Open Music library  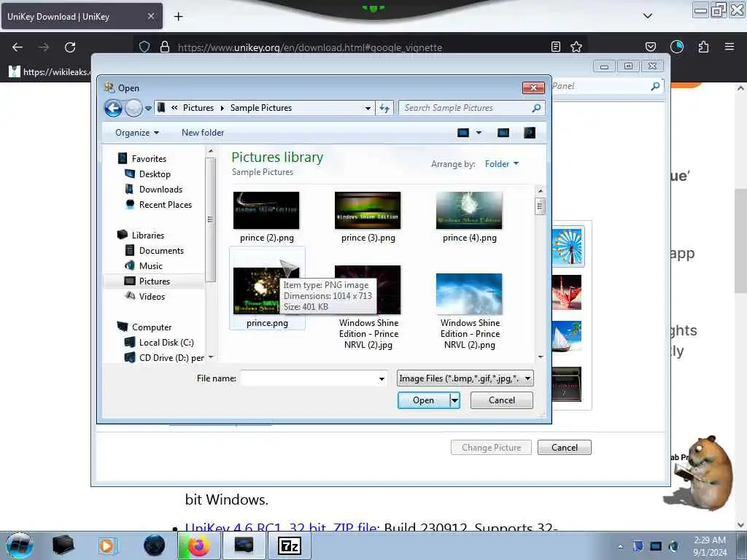point(150,265)
